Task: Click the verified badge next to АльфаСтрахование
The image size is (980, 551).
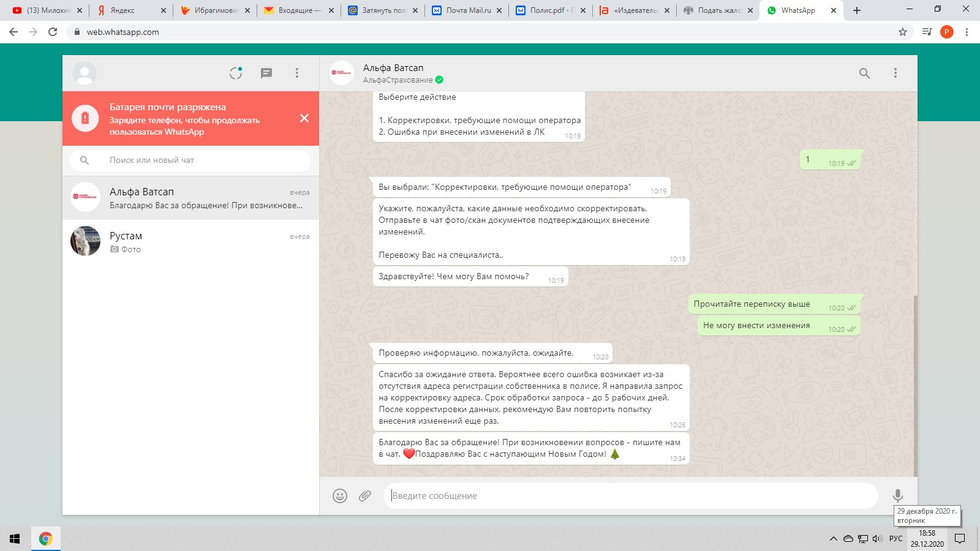Action: 439,80
